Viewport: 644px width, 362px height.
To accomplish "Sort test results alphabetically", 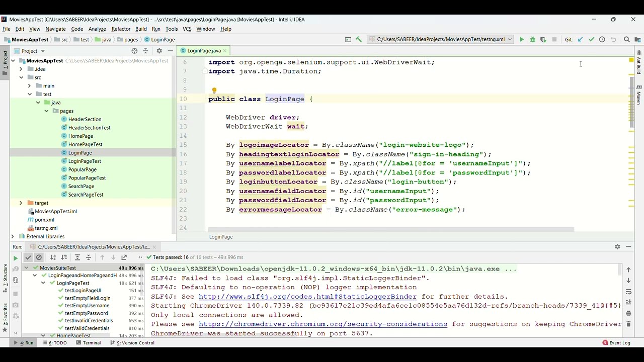I will [53, 257].
